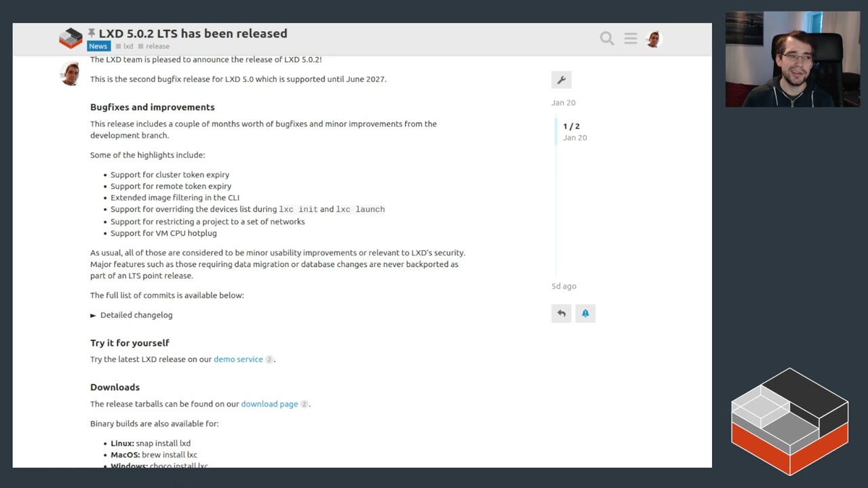The width and height of the screenshot is (868, 488).
Task: Click the site logo in header
Action: coord(71,39)
